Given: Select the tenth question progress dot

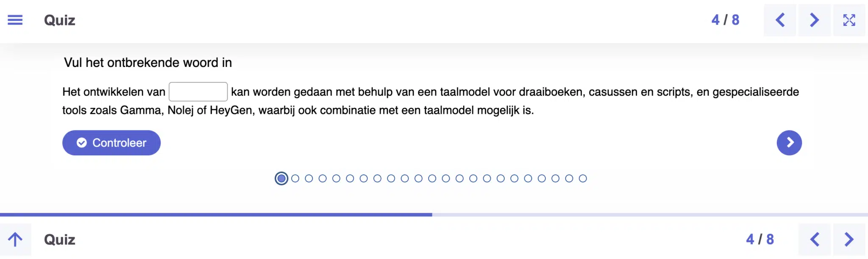Looking at the screenshot, I should coord(405,179).
